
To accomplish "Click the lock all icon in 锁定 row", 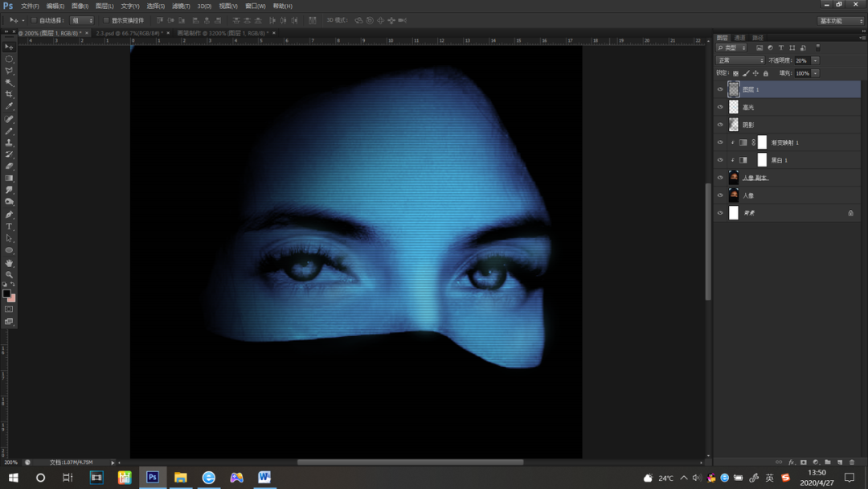I will coord(766,73).
